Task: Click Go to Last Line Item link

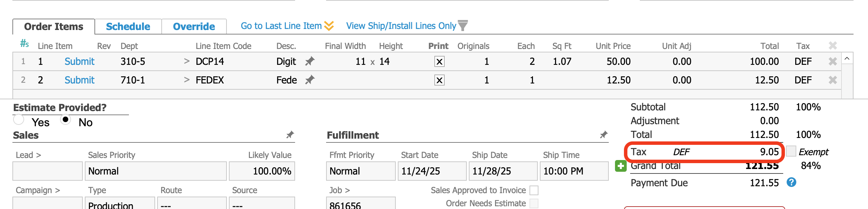Action: click(x=281, y=26)
